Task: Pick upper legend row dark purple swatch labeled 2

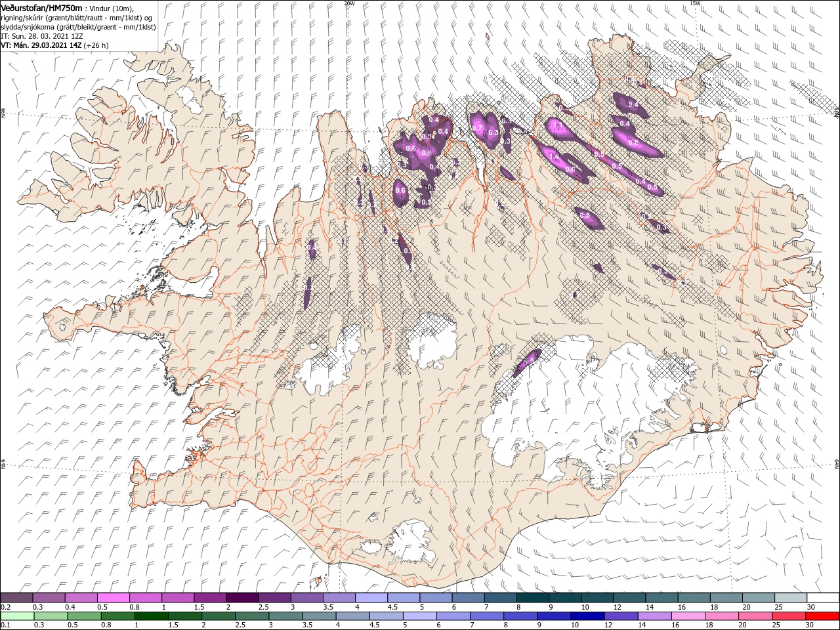Action: 241,598
